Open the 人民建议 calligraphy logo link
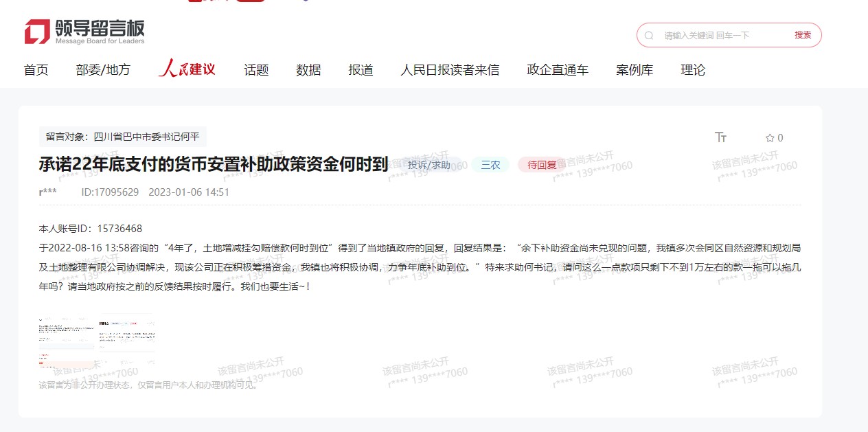The image size is (868, 432). pos(187,69)
